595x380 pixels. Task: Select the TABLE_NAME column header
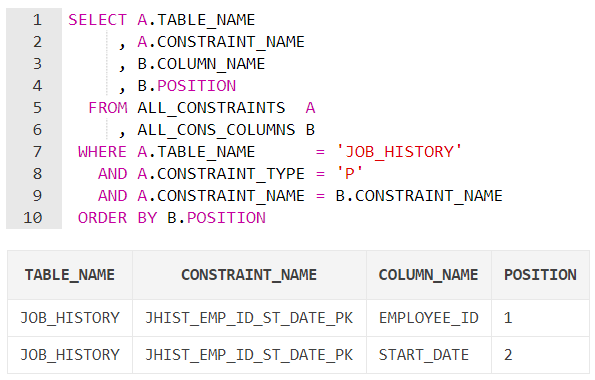click(x=70, y=275)
